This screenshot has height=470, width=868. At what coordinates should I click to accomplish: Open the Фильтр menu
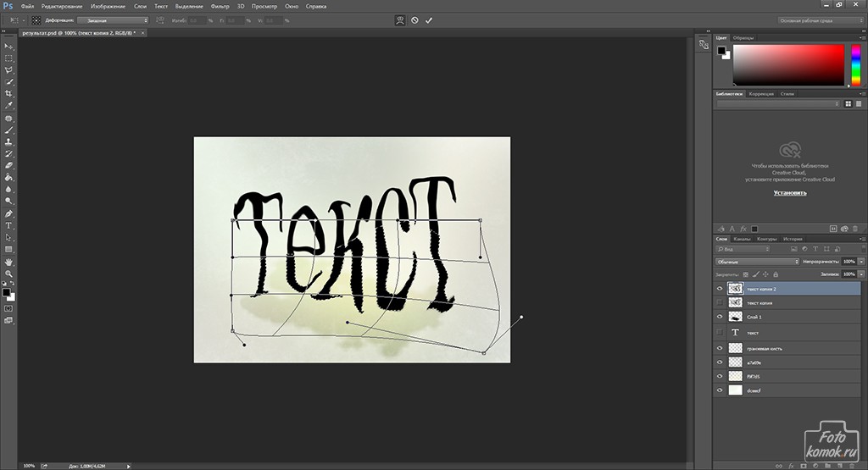click(220, 6)
